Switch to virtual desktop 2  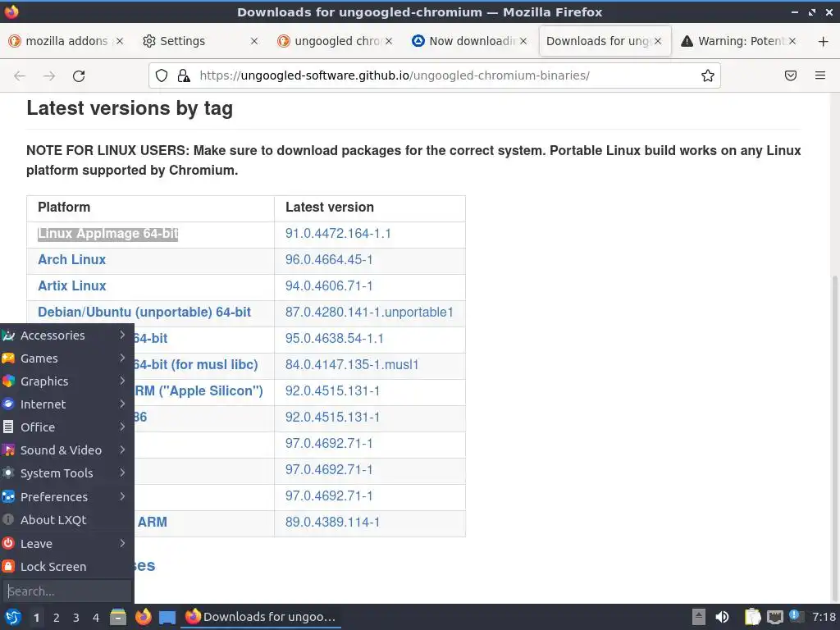57,618
